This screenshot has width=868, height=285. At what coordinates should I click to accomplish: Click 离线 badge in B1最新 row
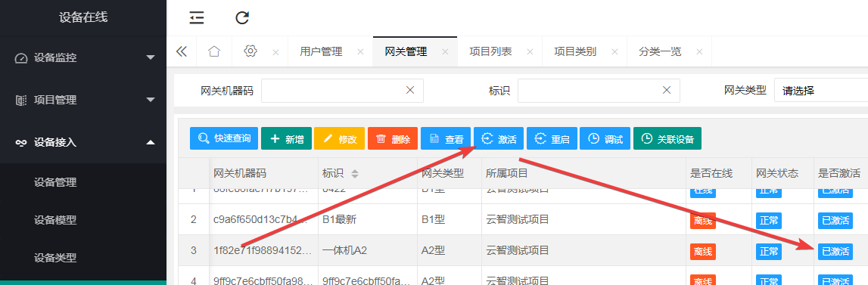coord(703,220)
